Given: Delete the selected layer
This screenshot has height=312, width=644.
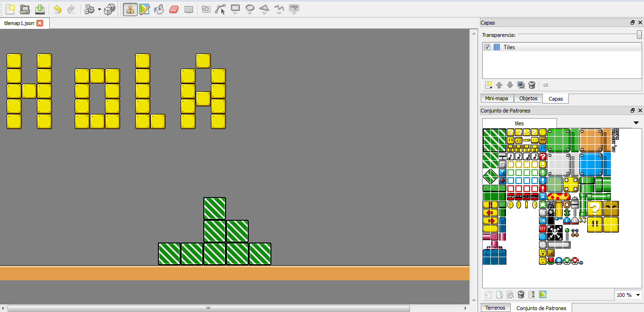Looking at the screenshot, I should point(531,85).
